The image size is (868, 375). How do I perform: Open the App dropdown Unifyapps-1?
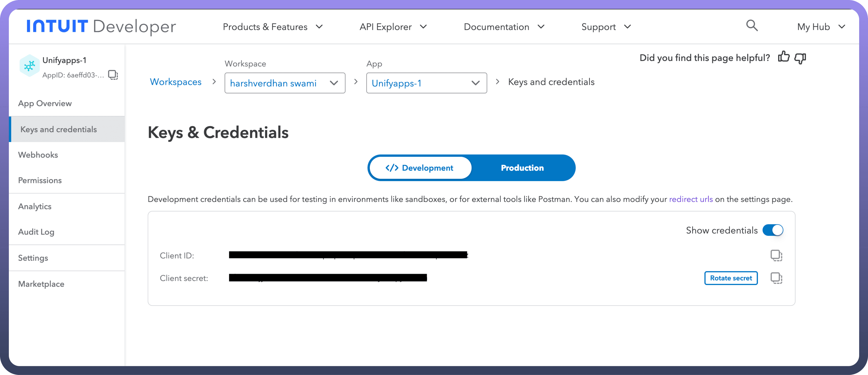pos(426,83)
